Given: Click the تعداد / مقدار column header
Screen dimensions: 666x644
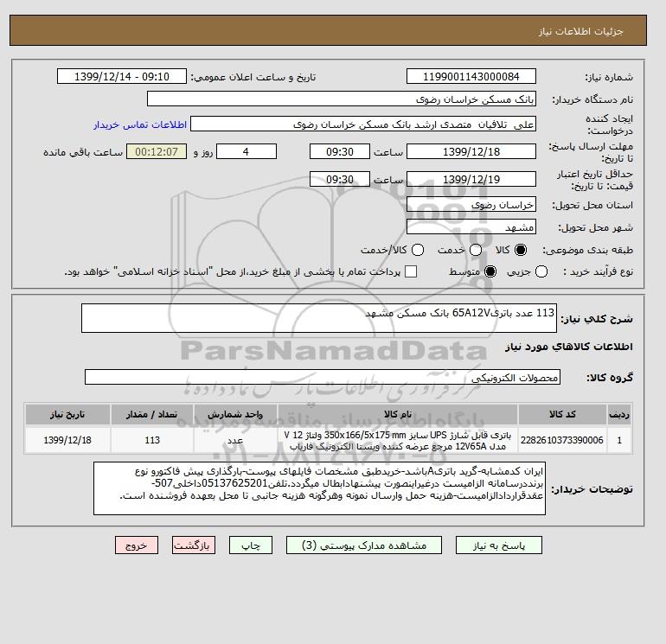Looking at the screenshot, I should tap(152, 414).
